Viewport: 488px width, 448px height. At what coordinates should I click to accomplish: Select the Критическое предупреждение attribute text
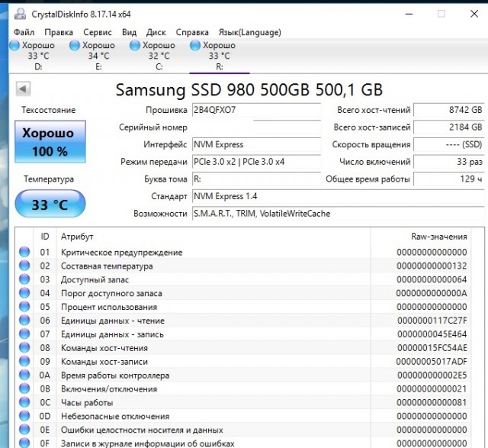point(122,253)
